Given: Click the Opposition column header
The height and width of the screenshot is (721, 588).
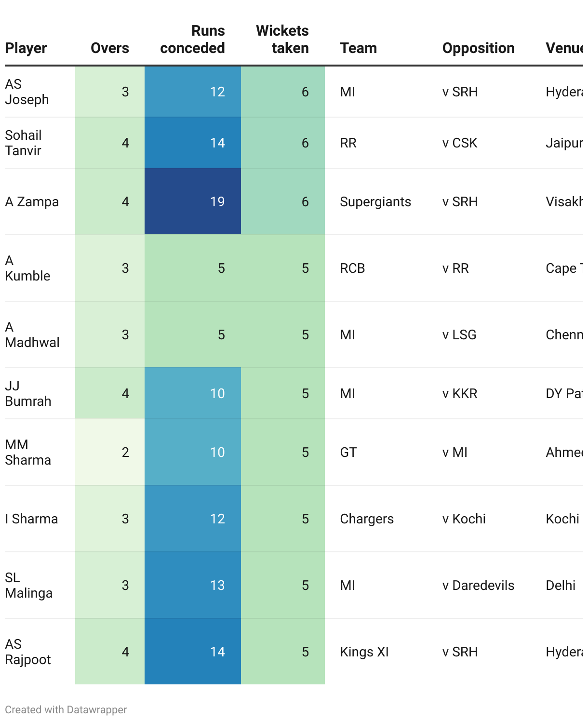Looking at the screenshot, I should point(479,48).
